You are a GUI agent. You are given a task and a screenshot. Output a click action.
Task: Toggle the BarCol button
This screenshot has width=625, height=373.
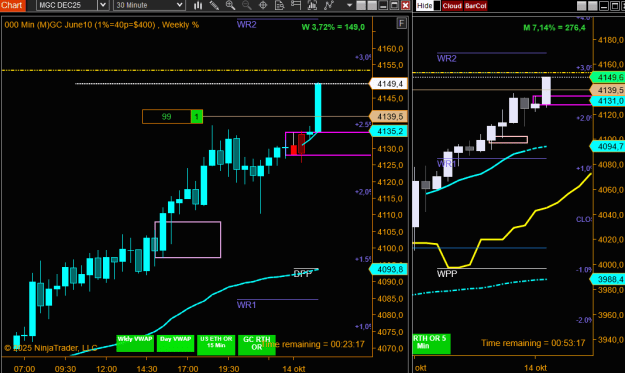(x=475, y=6)
